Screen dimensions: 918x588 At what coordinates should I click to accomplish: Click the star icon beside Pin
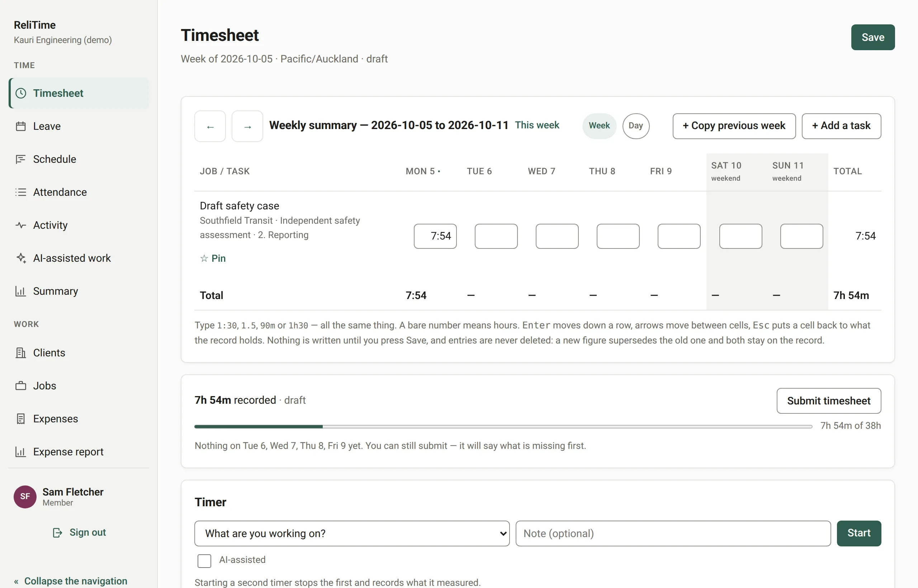point(204,259)
